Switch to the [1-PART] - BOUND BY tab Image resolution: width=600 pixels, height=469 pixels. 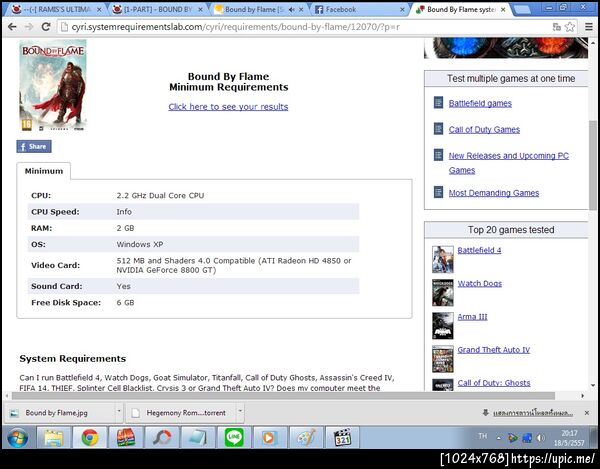pos(157,10)
